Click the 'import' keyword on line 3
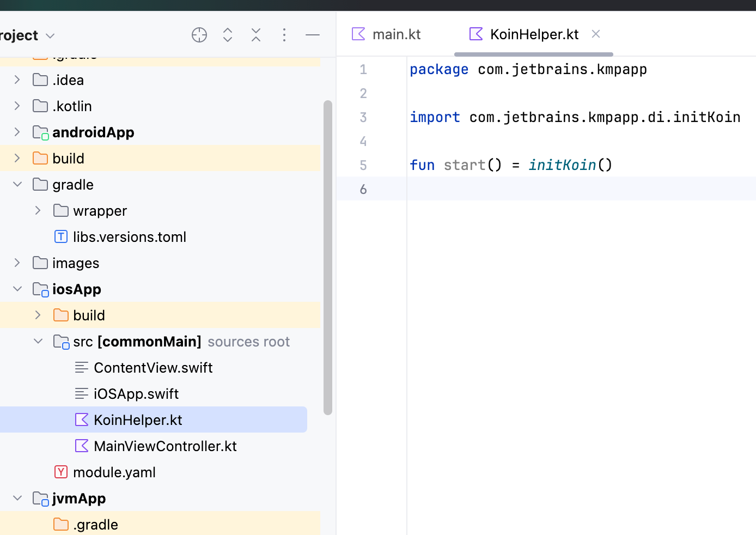This screenshot has width=756, height=535. click(435, 117)
